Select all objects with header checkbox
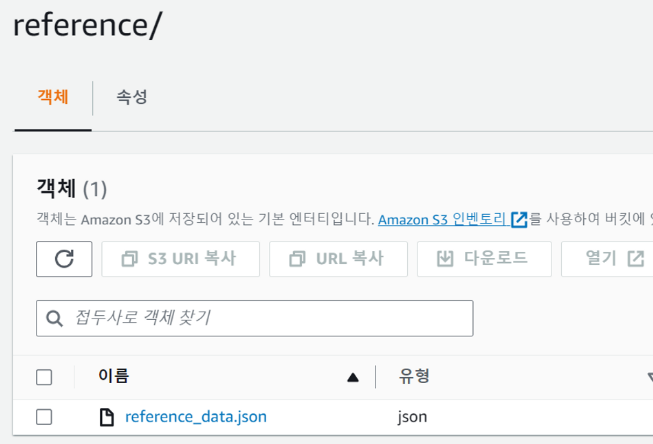The image size is (653, 444). point(44,377)
